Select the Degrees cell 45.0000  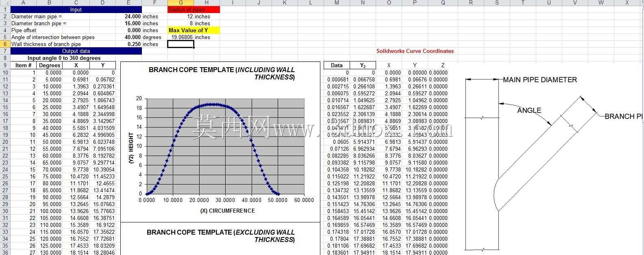pyautogui.click(x=49, y=135)
